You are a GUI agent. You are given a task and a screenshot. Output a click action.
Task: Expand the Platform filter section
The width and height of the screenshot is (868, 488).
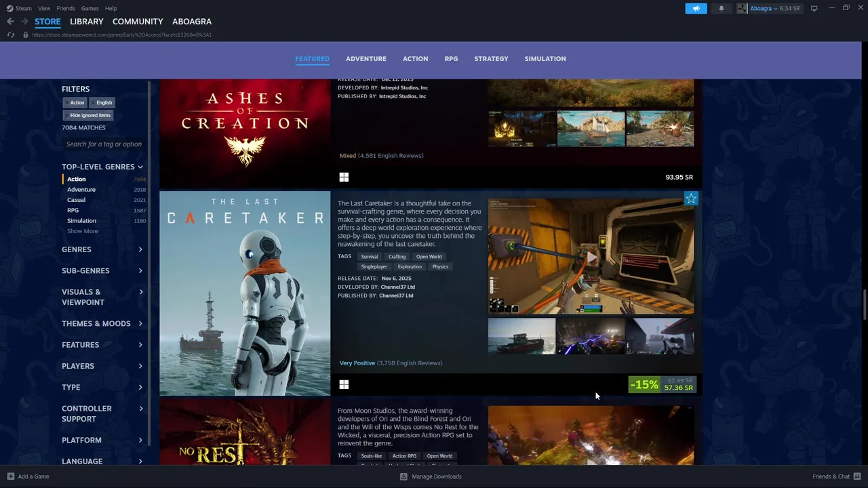(102, 440)
